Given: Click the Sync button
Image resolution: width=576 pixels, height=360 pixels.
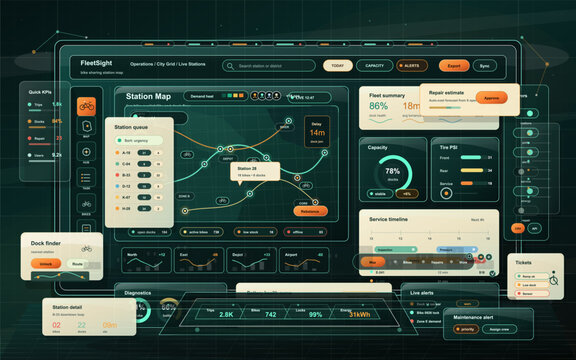Looking at the screenshot, I should tap(485, 66).
